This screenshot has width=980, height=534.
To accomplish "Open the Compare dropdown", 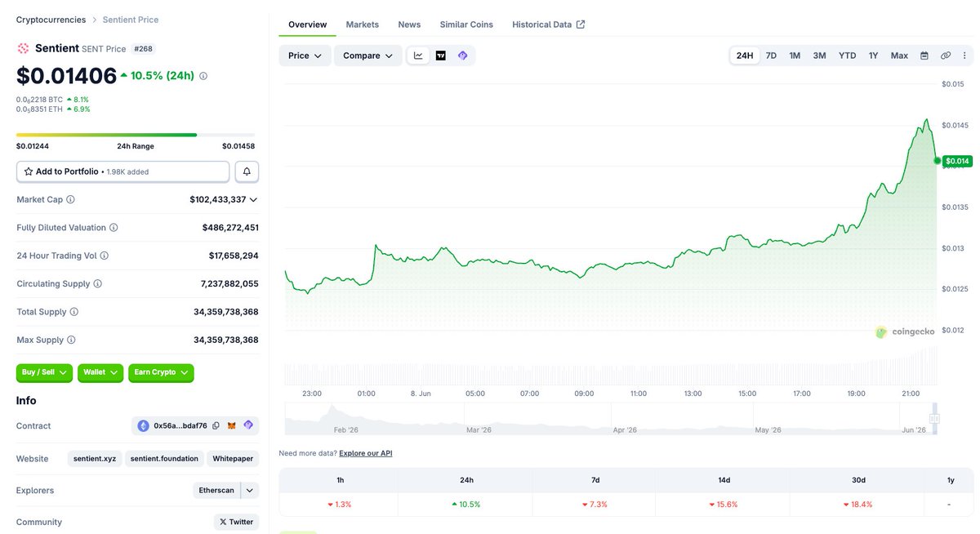I will coord(367,56).
